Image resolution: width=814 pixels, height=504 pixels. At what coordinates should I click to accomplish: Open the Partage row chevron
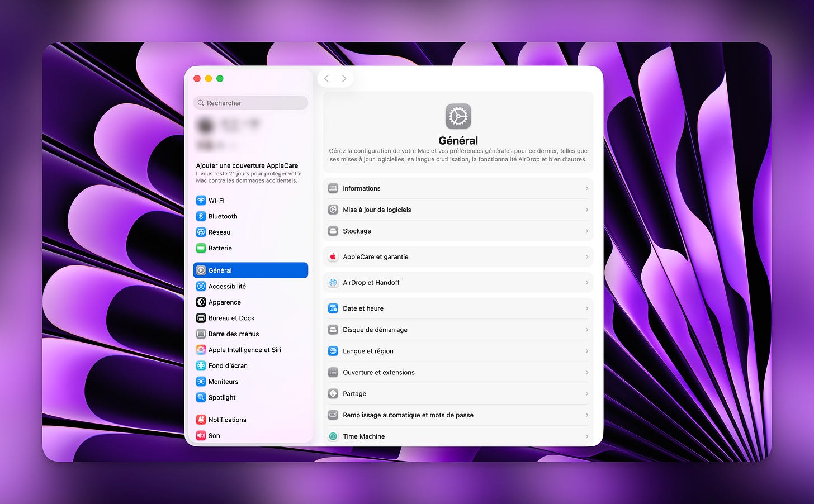coord(586,393)
